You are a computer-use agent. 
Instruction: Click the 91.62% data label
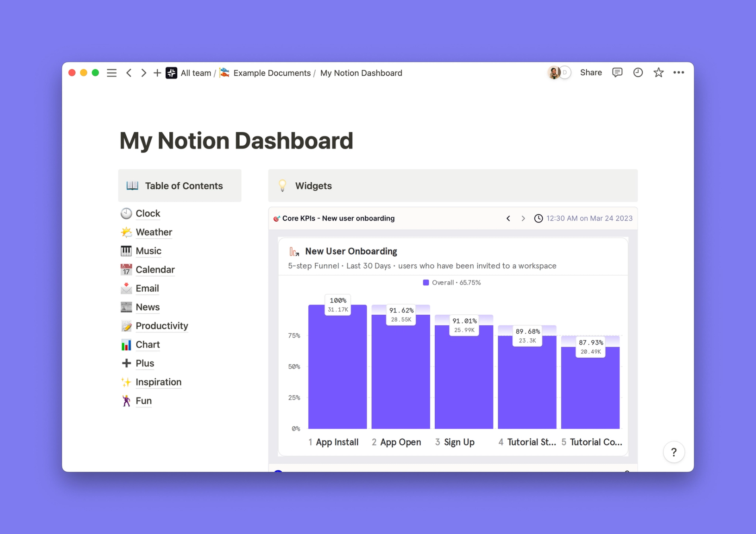401,315
